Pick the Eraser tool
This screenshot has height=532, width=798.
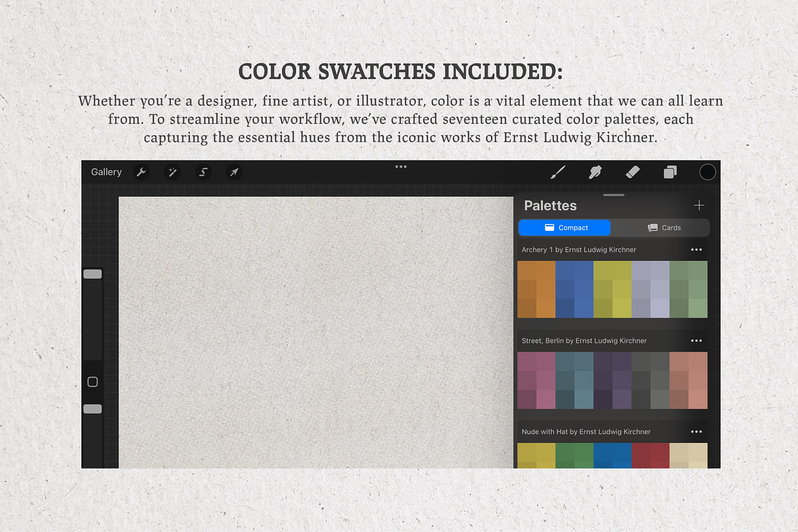click(x=632, y=172)
